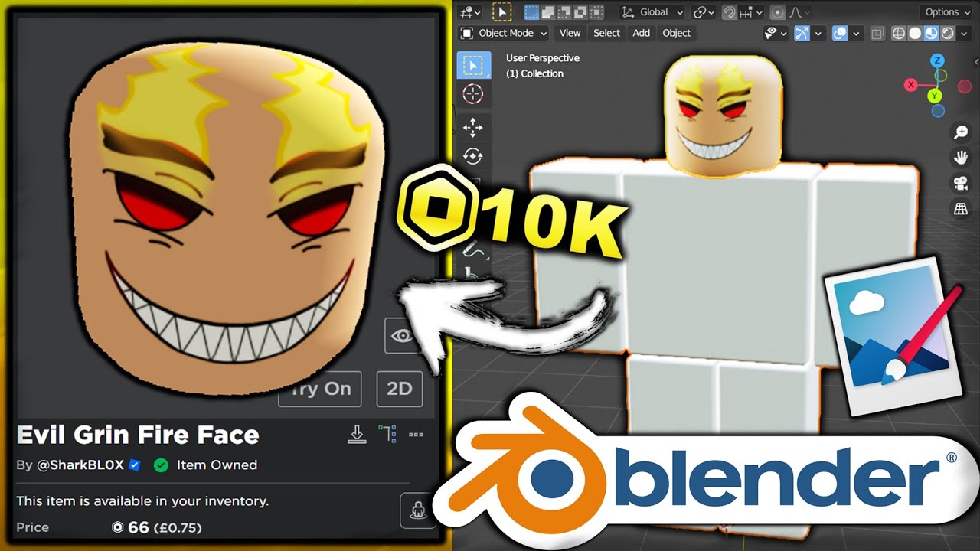Open the Add menu in the 3D viewport

[641, 33]
